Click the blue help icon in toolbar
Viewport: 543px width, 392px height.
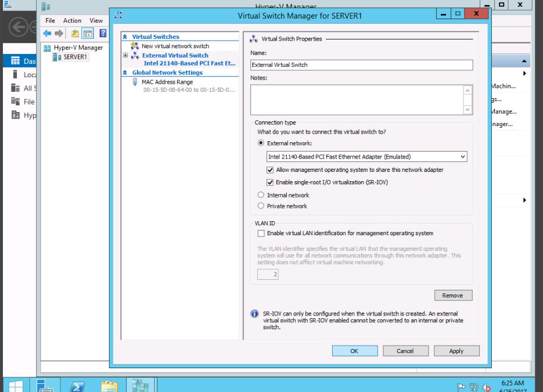[103, 33]
